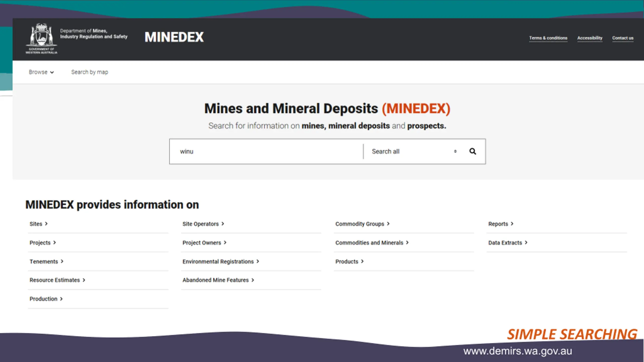
Task: Click Department of Mines, Industry Regulation and Safety text
Action: [x=94, y=34]
